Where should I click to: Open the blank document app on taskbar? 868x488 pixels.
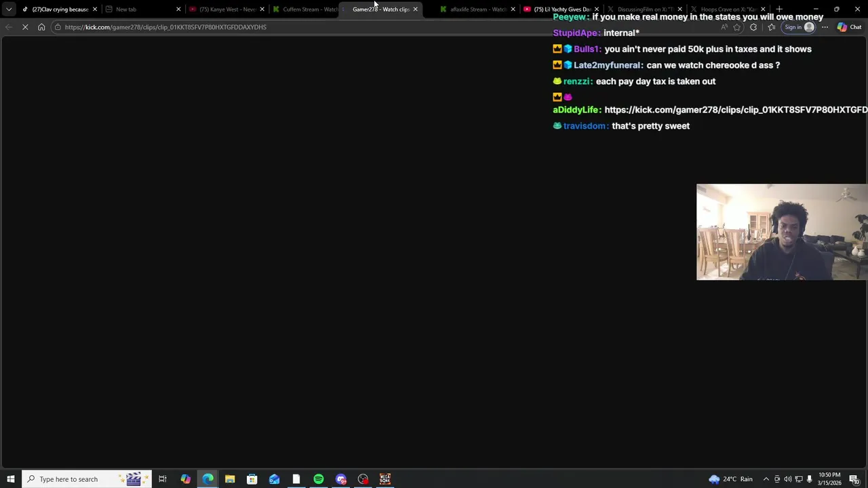point(296,479)
